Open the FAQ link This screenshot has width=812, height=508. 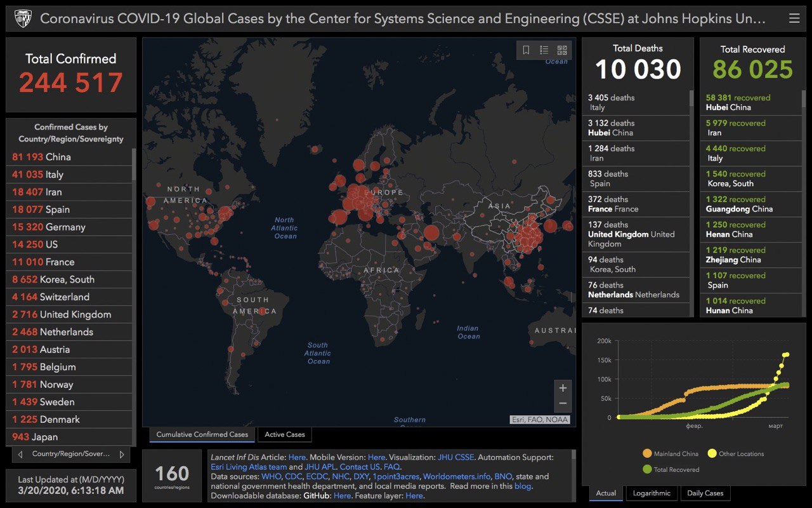391,467
